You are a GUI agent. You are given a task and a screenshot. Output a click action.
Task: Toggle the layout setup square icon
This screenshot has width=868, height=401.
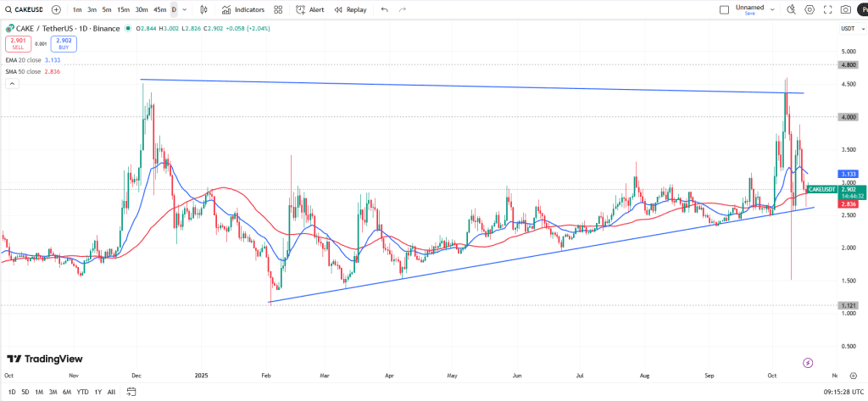723,10
